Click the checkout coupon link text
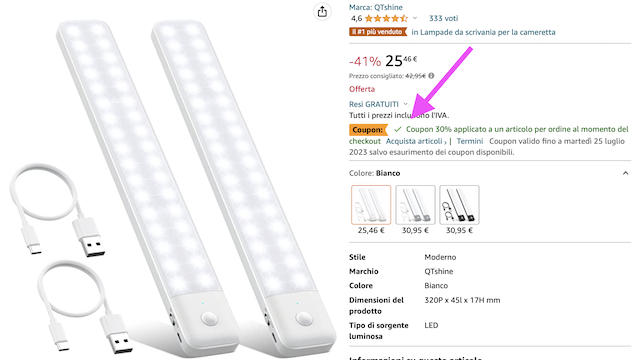This screenshot has width=640, height=360. click(x=364, y=141)
